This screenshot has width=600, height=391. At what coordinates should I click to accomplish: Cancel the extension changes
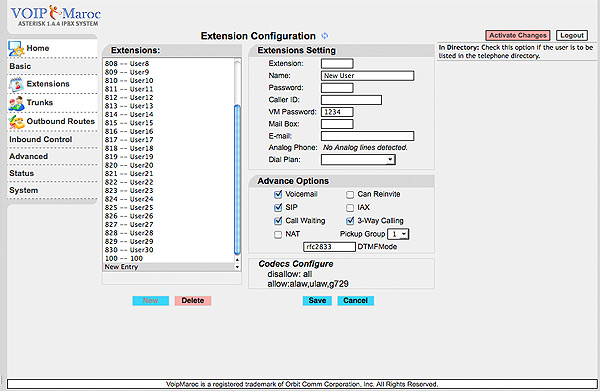(355, 301)
